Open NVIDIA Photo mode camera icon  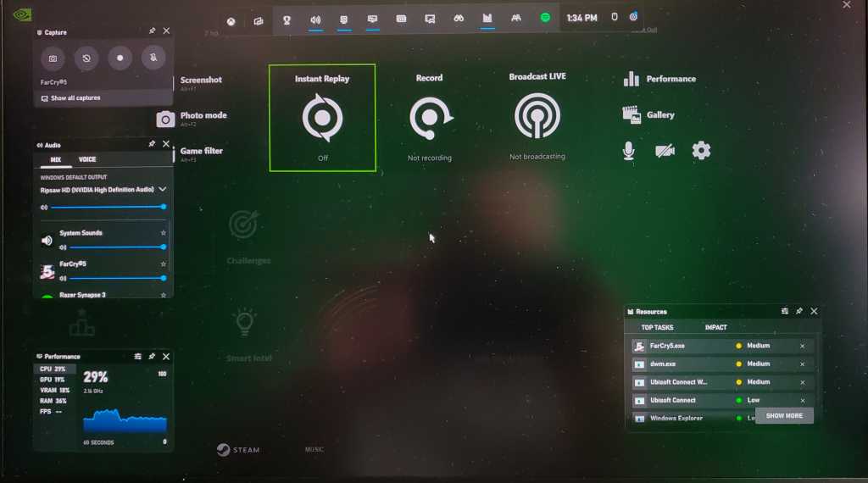[165, 119]
